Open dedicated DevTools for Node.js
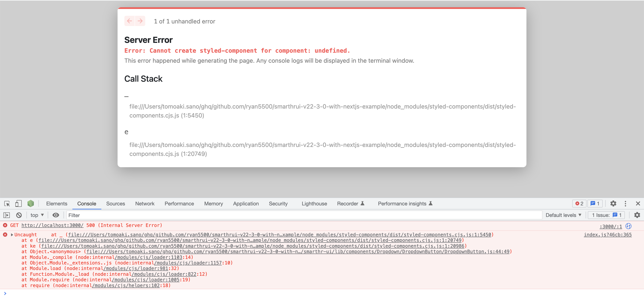This screenshot has width=644, height=302. pyautogui.click(x=30, y=204)
